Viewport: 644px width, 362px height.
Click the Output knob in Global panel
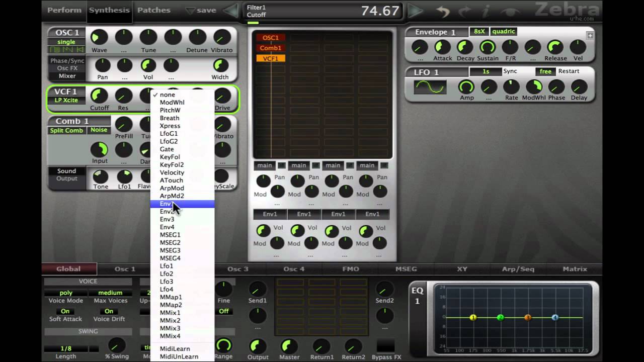point(258,346)
